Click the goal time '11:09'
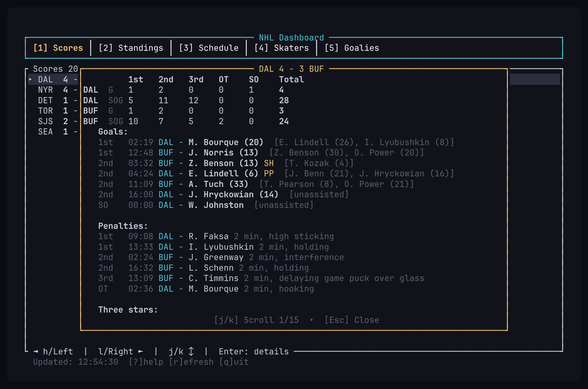The image size is (588, 389). (x=141, y=184)
